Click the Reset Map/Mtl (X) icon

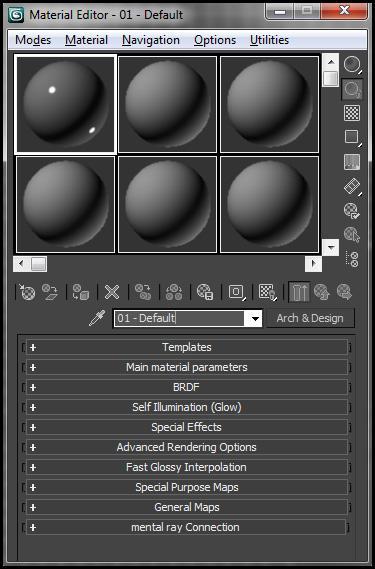(112, 292)
